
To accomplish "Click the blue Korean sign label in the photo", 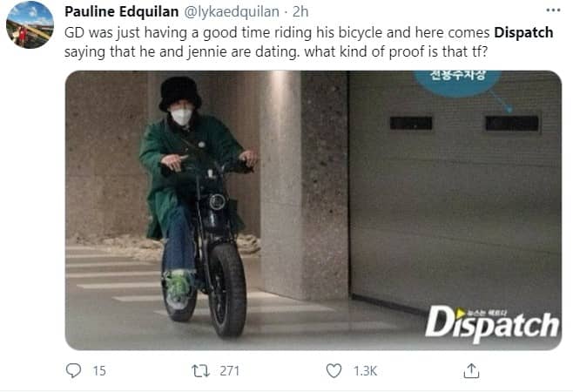I will click(457, 81).
